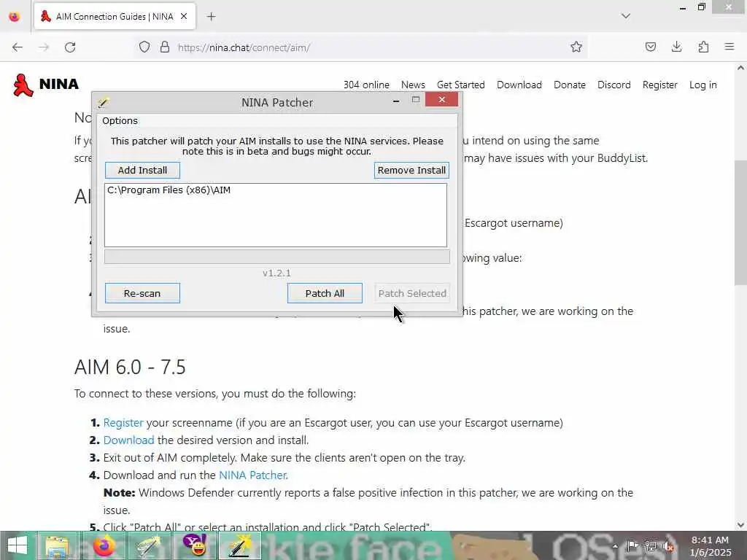Screen dimensions: 747x560
Task: Open the extensions puzzle piece icon
Action: [x=703, y=47]
